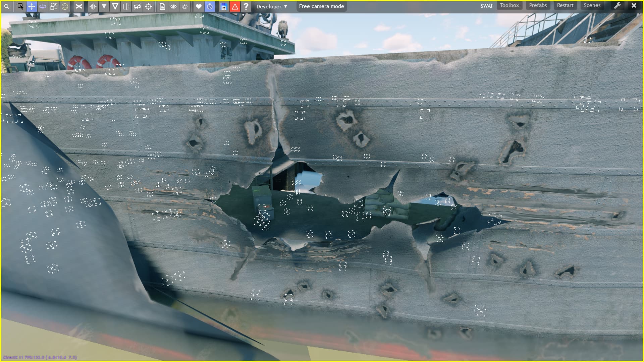Image resolution: width=644 pixels, height=362 pixels.
Task: Click the crosshair target icon
Action: pyautogui.click(x=148, y=6)
